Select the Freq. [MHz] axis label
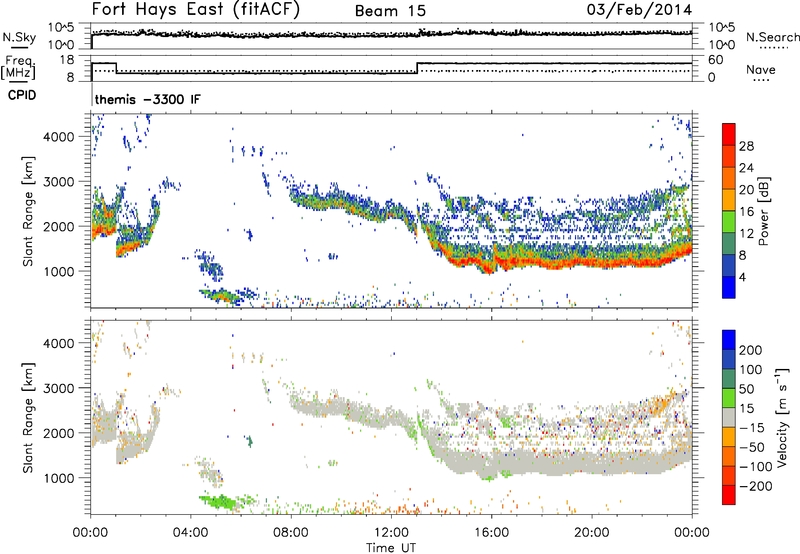The image size is (800, 554). click(x=18, y=68)
